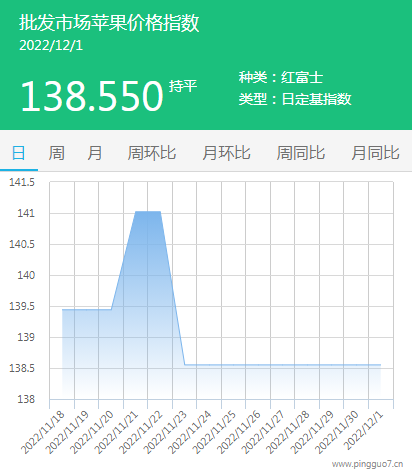Switch to 周环比 tab
Image resolution: width=412 pixels, height=474 pixels.
pyautogui.click(x=152, y=153)
